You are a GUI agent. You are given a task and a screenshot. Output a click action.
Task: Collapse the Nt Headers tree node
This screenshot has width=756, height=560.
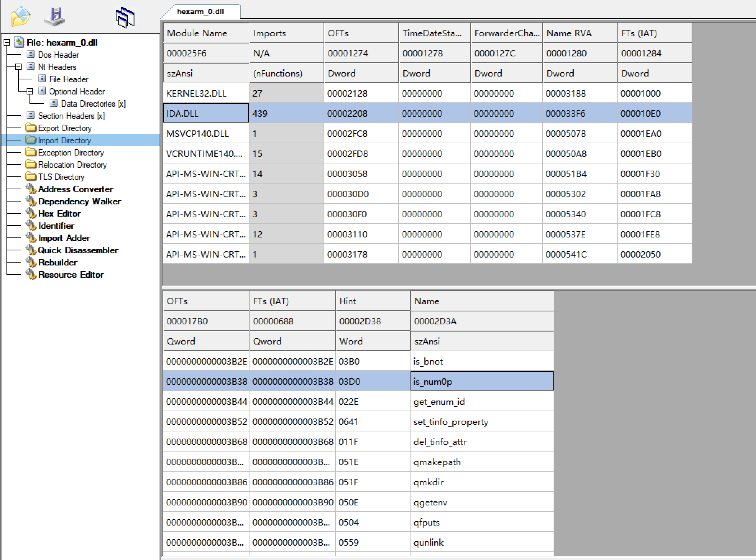point(18,67)
